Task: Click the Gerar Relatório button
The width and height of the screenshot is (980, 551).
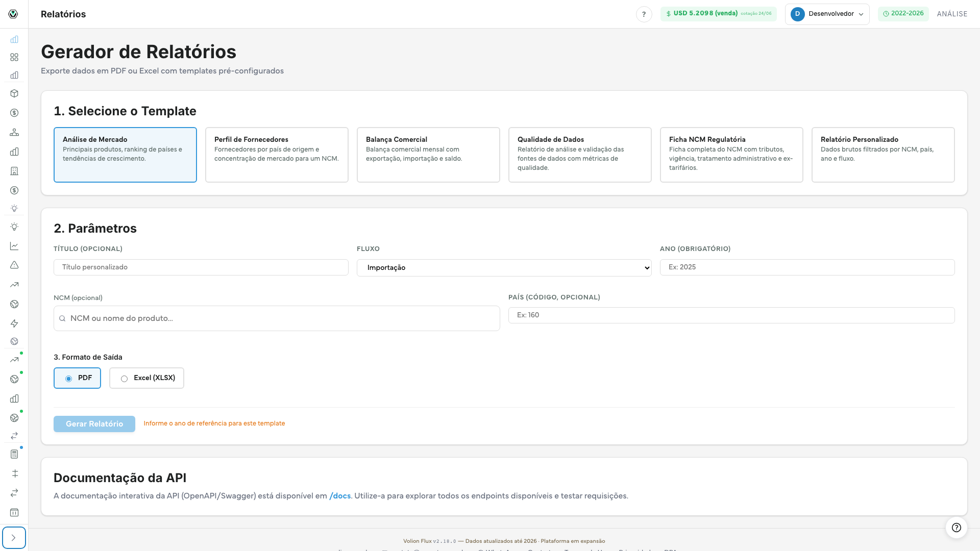Action: pos(94,424)
